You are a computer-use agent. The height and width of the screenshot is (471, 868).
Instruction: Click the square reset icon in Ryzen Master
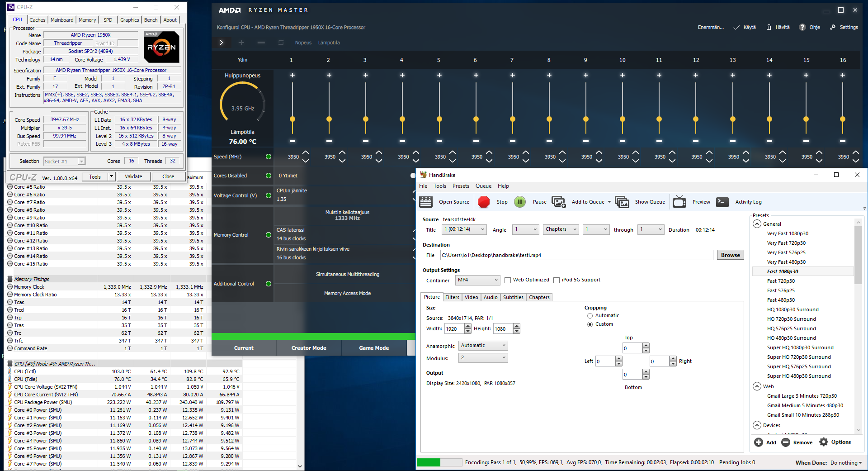[281, 43]
